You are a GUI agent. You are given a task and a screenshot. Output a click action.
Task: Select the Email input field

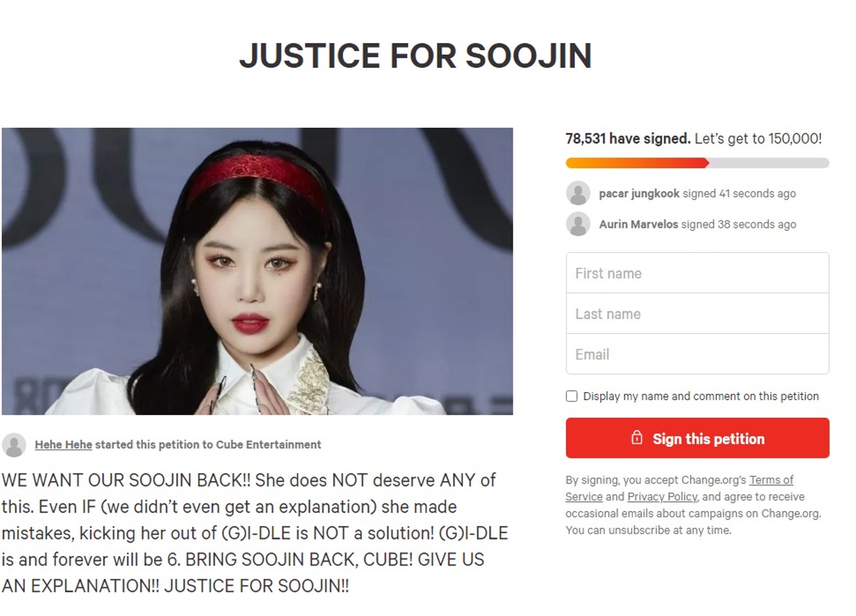click(697, 354)
